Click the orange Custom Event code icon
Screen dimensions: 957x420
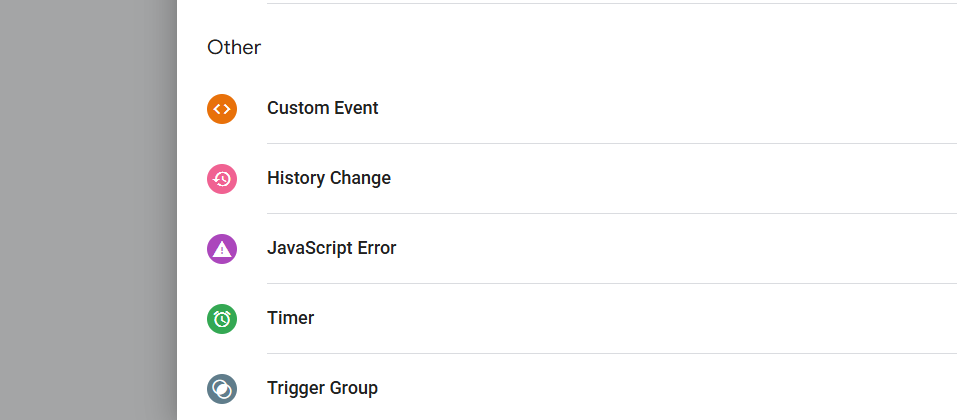point(222,108)
